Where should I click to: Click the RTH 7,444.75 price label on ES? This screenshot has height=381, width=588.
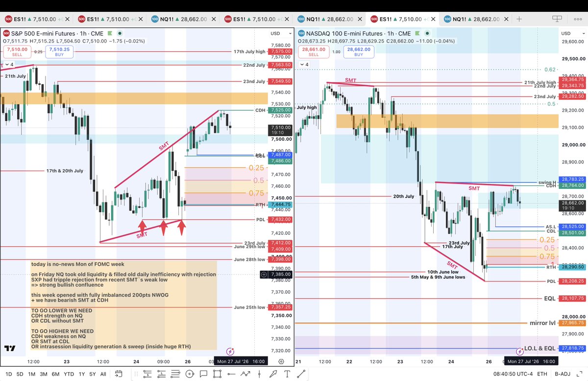(x=281, y=204)
